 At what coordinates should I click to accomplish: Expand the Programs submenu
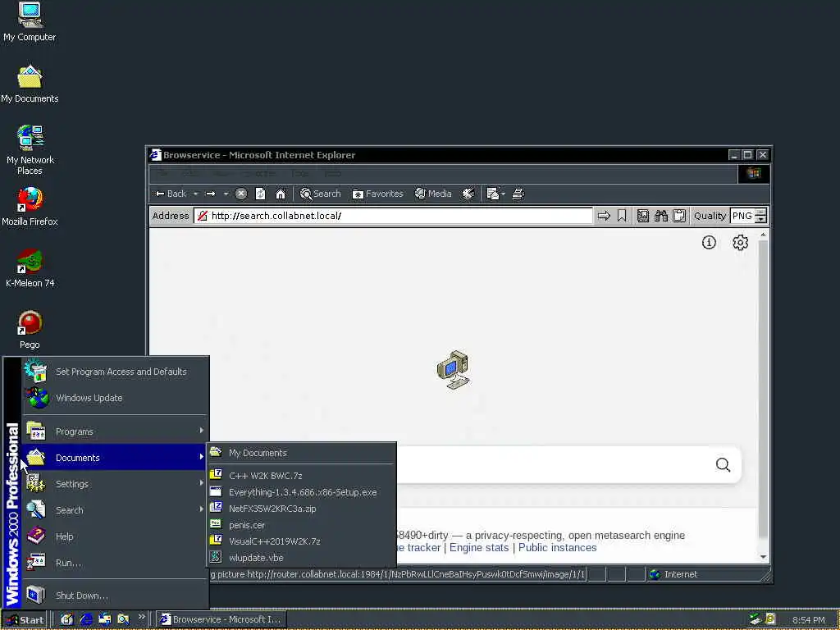pyautogui.click(x=115, y=431)
